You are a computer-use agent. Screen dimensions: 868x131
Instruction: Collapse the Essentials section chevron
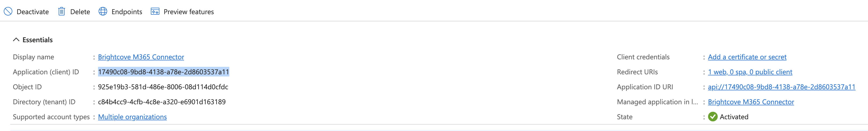point(16,40)
